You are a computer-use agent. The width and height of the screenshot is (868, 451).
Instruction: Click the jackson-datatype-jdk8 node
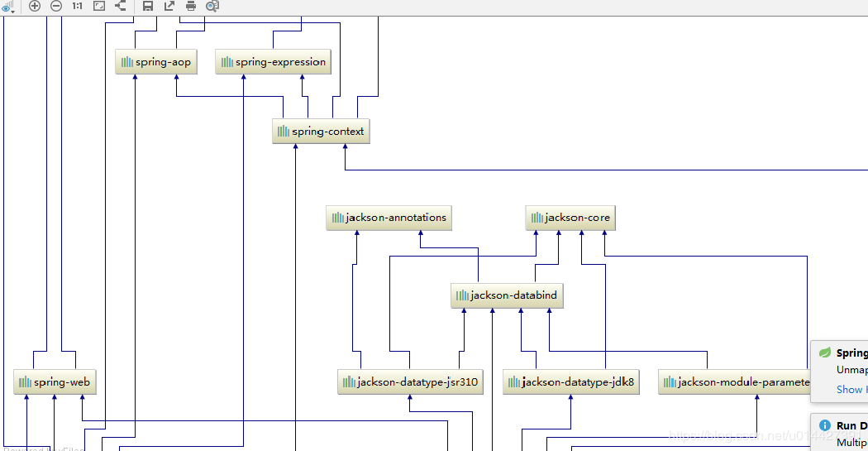[570, 382]
